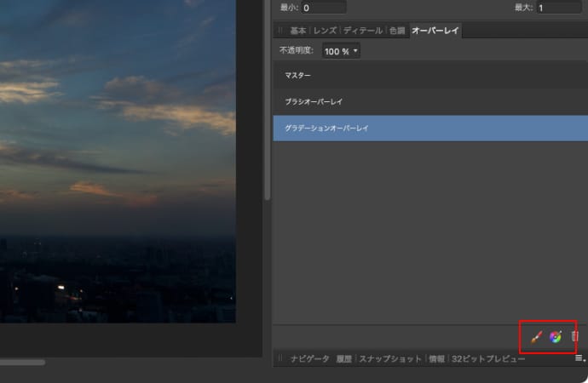The image size is (588, 383).
Task: Open the 履歴 panel tab
Action: coord(343,359)
